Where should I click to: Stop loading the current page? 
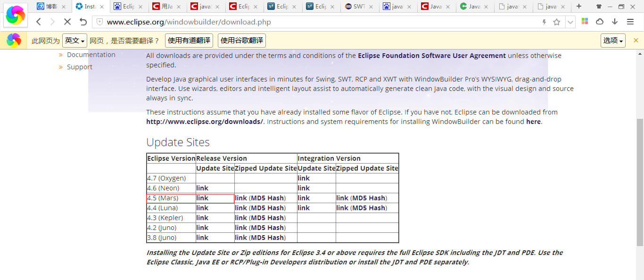[67, 22]
